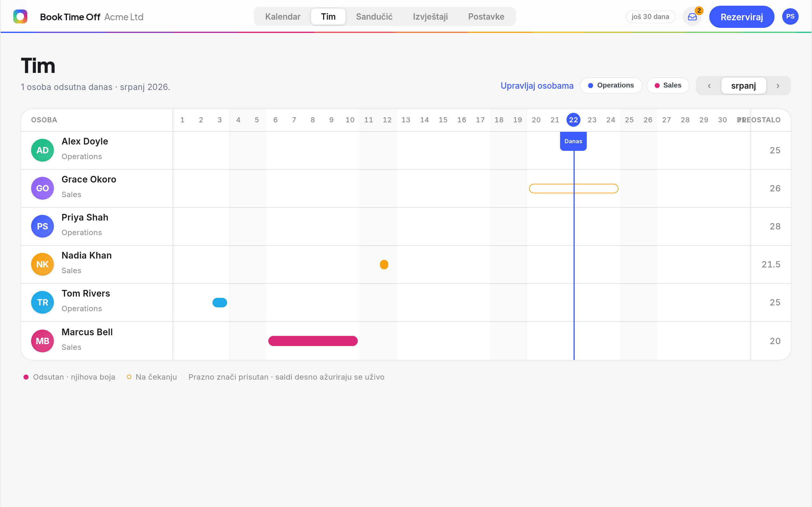Switch to the Izvještaji tab

430,17
